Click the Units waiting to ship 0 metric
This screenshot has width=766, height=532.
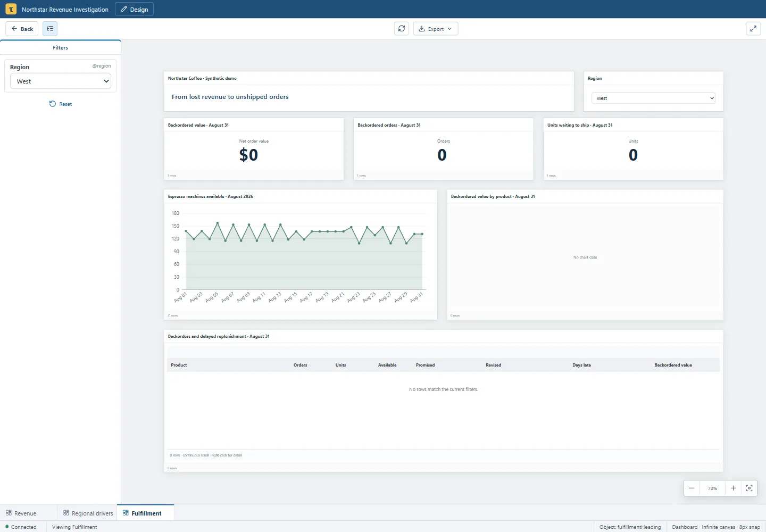[633, 155]
